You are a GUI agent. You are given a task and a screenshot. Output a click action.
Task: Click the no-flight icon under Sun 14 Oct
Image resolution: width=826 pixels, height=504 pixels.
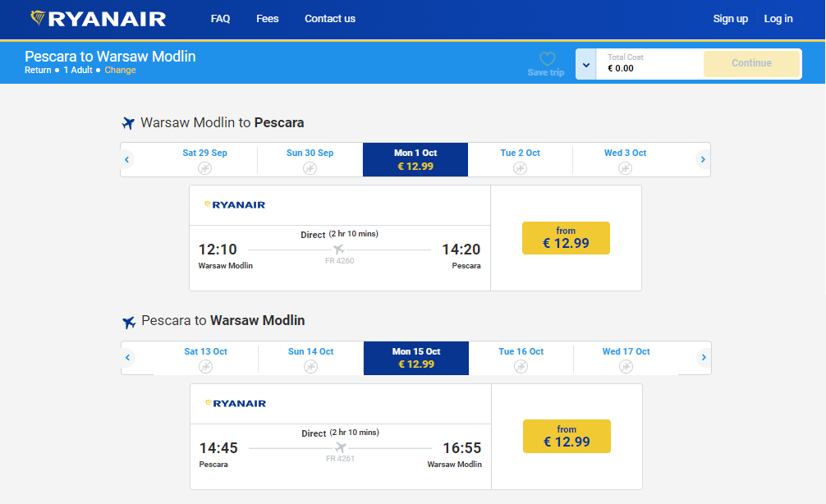[x=310, y=366]
